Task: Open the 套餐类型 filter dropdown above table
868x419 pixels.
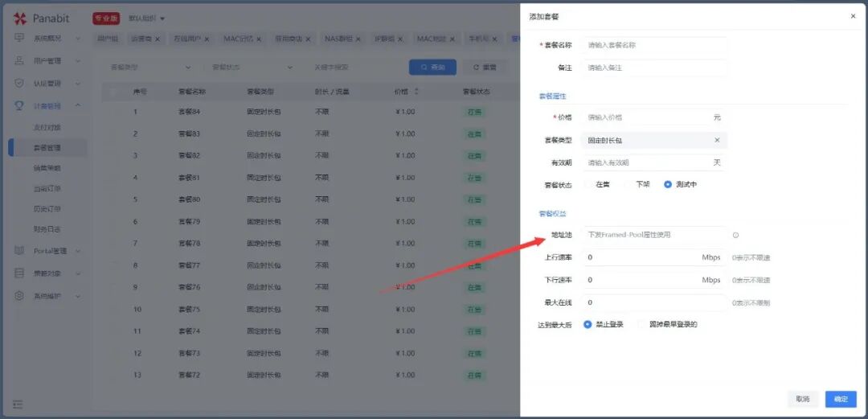Action: click(x=150, y=67)
